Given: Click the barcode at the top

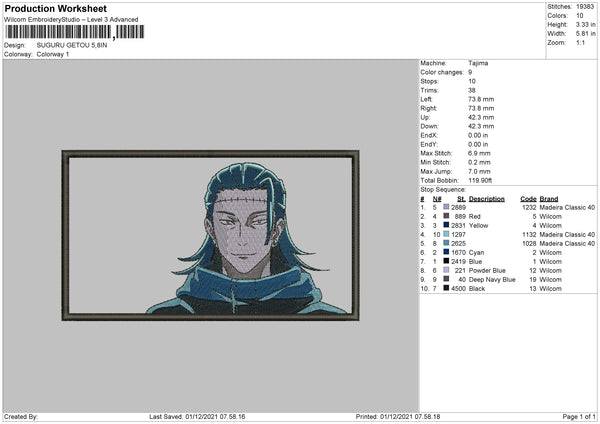Looking at the screenshot, I should [75, 32].
